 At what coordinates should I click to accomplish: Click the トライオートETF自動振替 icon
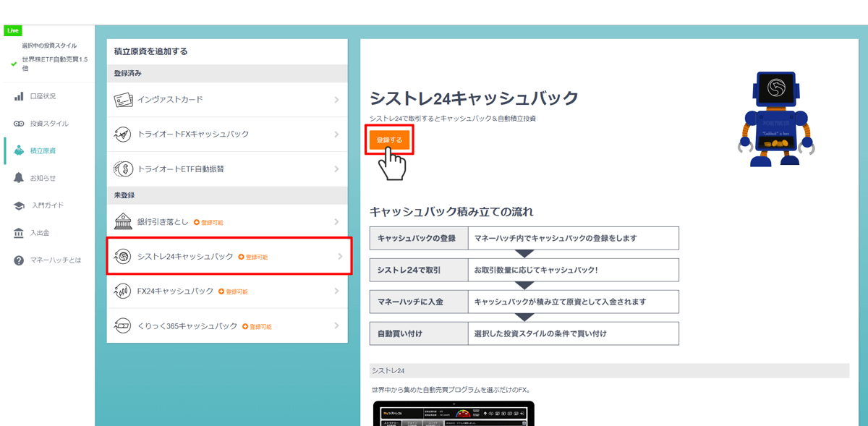pyautogui.click(x=123, y=169)
